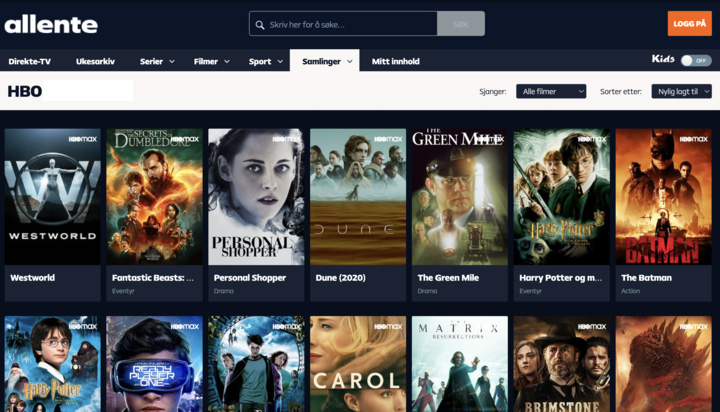Focus the search input field

[343, 24]
